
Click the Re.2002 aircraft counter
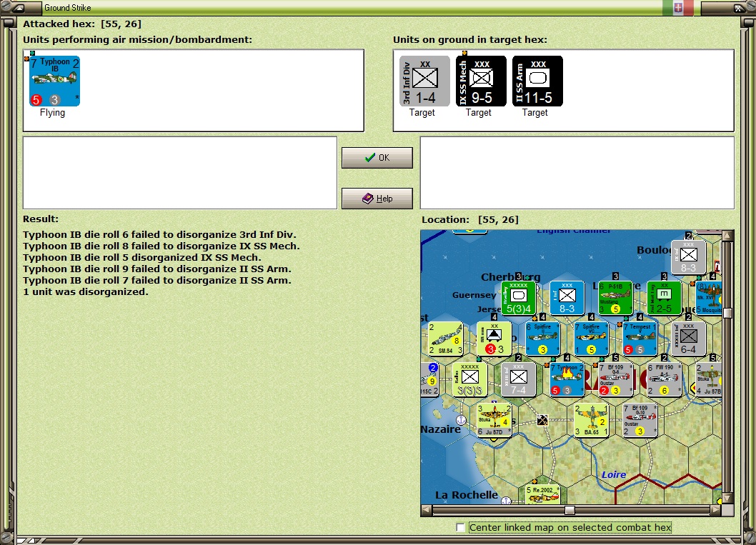542,494
